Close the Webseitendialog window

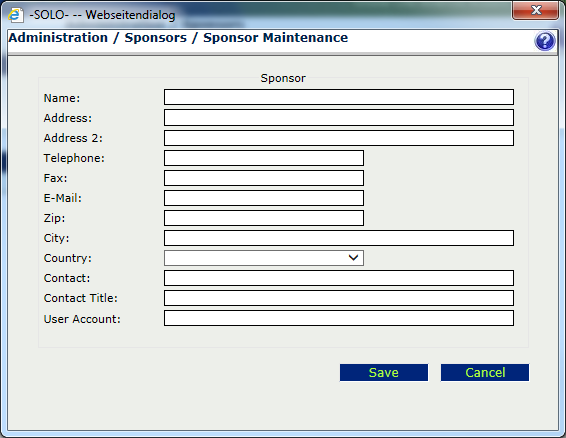[x=535, y=10]
